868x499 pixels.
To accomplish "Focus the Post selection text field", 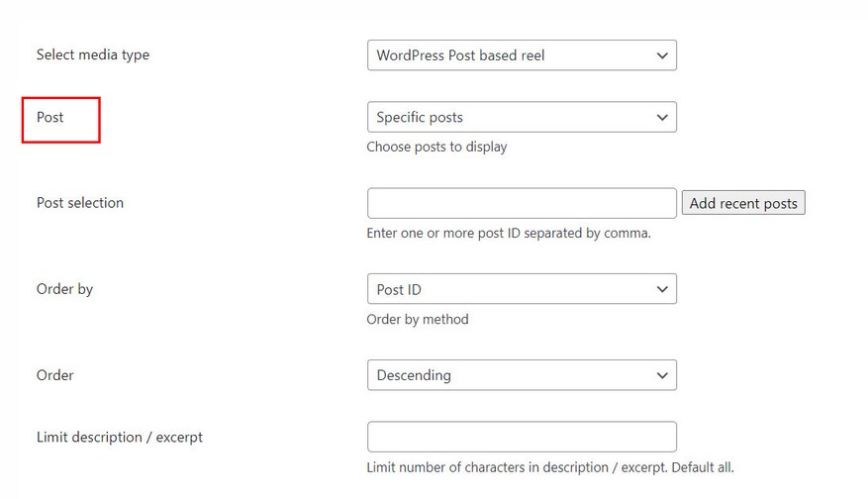I will tap(522, 203).
